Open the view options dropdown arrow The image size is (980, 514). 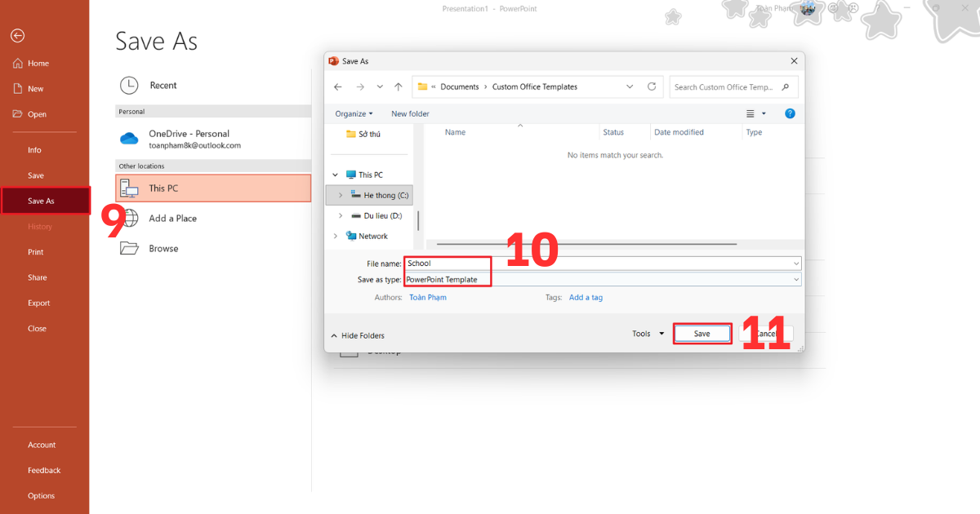tap(764, 114)
